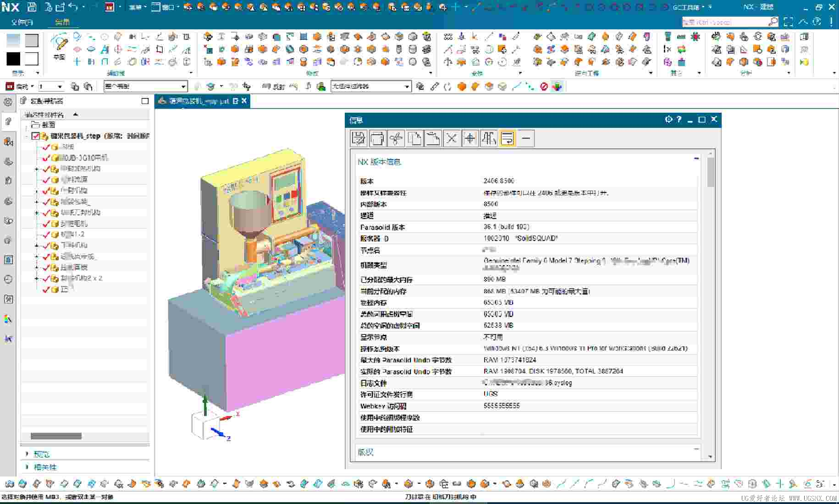Open the selection filter combo box in selection bar
The image size is (839, 504).
(370, 86)
